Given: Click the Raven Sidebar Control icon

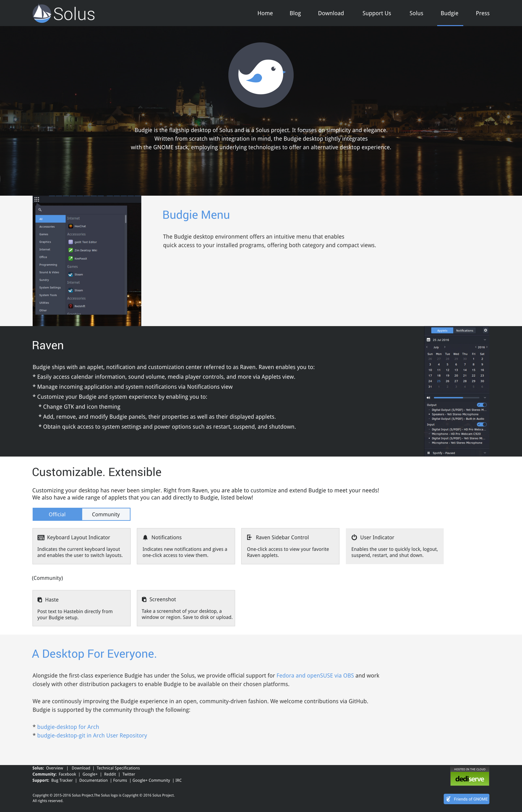Looking at the screenshot, I should point(250,537).
